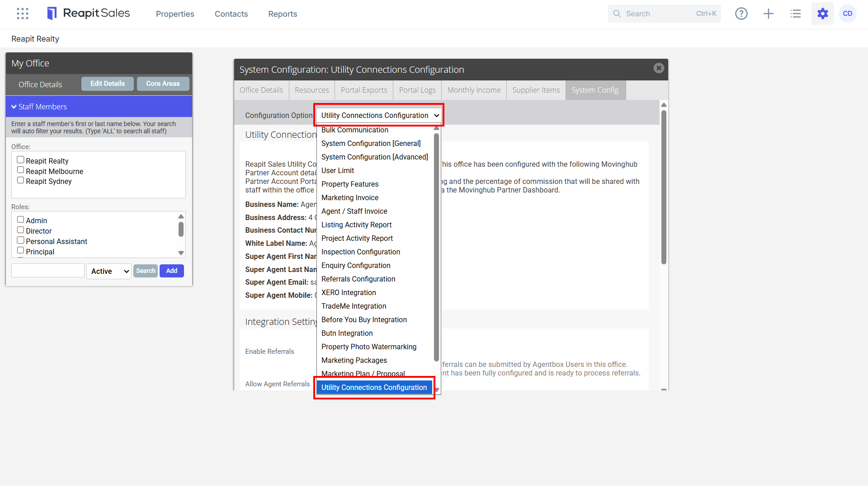
Task: Click the staff name input field
Action: tap(48, 271)
